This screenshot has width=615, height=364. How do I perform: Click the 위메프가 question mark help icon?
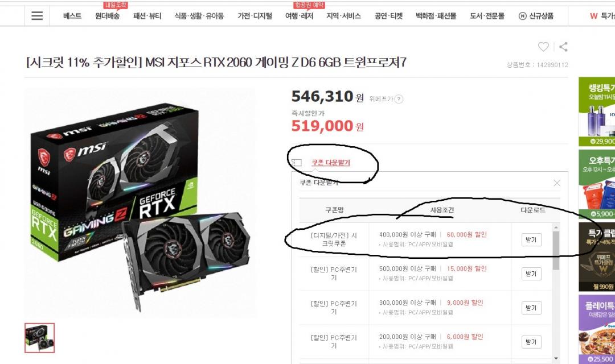tap(399, 99)
